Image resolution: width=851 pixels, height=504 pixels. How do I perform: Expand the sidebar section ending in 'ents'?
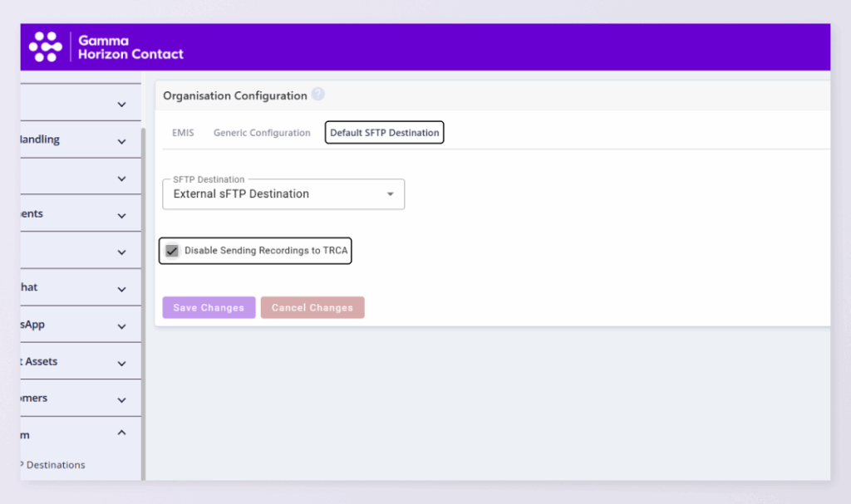(121, 215)
